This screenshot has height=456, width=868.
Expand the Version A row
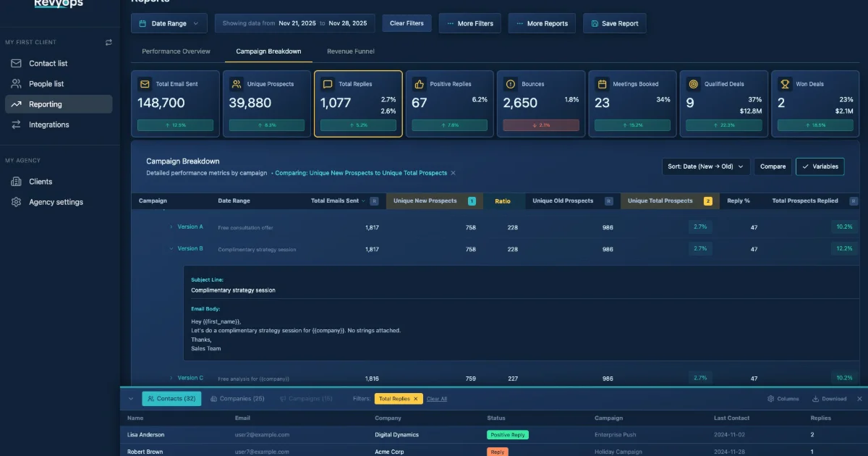click(171, 227)
